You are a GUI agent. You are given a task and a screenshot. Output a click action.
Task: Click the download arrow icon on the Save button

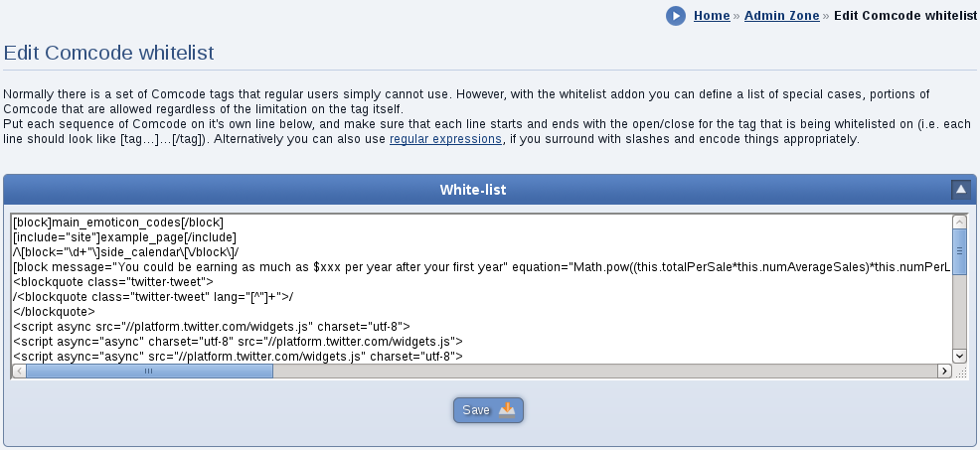(x=507, y=410)
